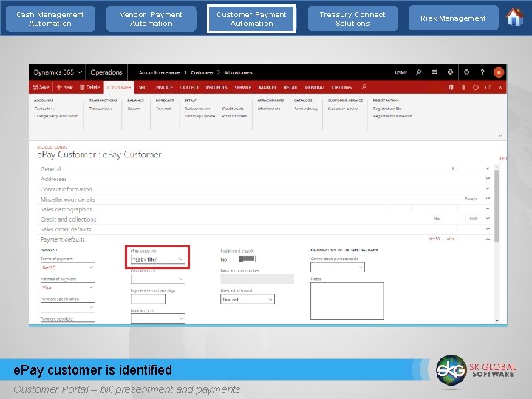Click Credit cards in Set up group
The image size is (532, 399).
pos(233,109)
